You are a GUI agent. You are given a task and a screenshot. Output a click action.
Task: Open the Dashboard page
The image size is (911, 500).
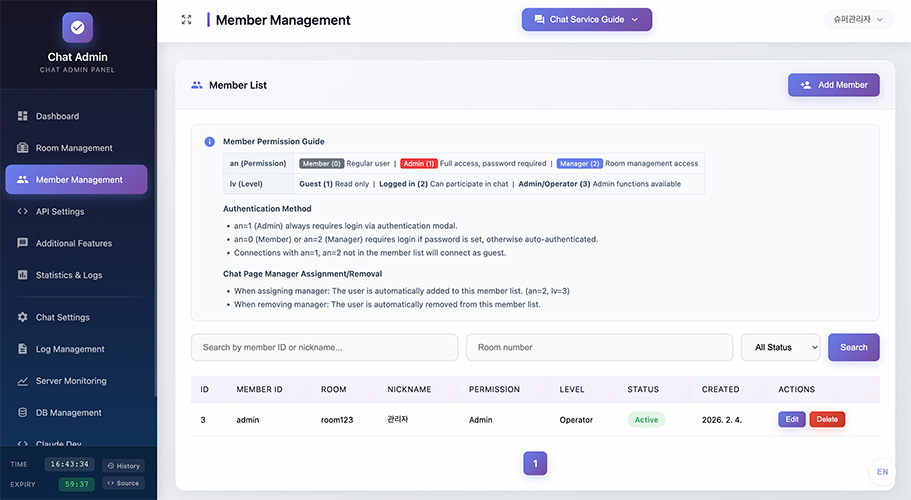[76, 116]
